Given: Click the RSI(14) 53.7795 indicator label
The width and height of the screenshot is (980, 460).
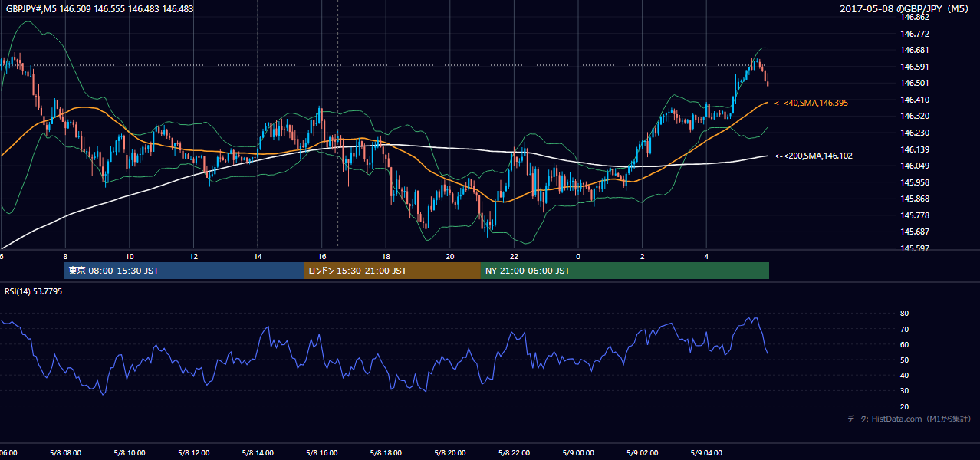Looking at the screenshot, I should click(34, 291).
